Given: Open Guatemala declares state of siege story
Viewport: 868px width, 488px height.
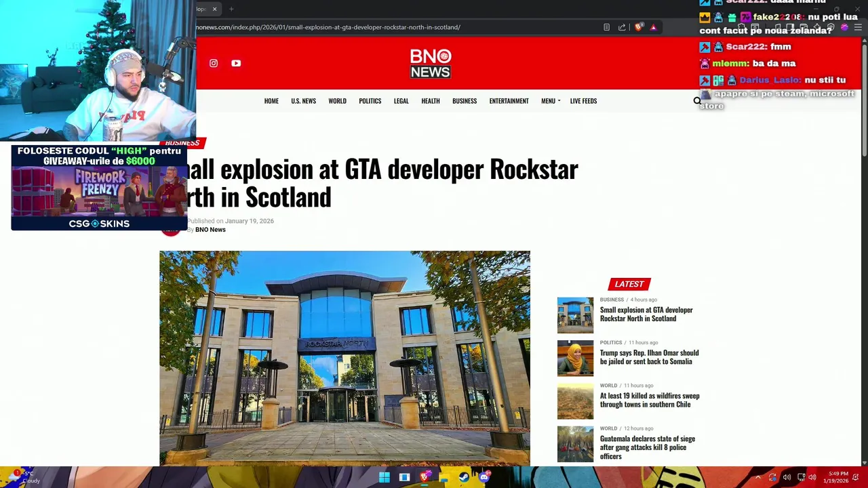Looking at the screenshot, I should pyautogui.click(x=648, y=447).
